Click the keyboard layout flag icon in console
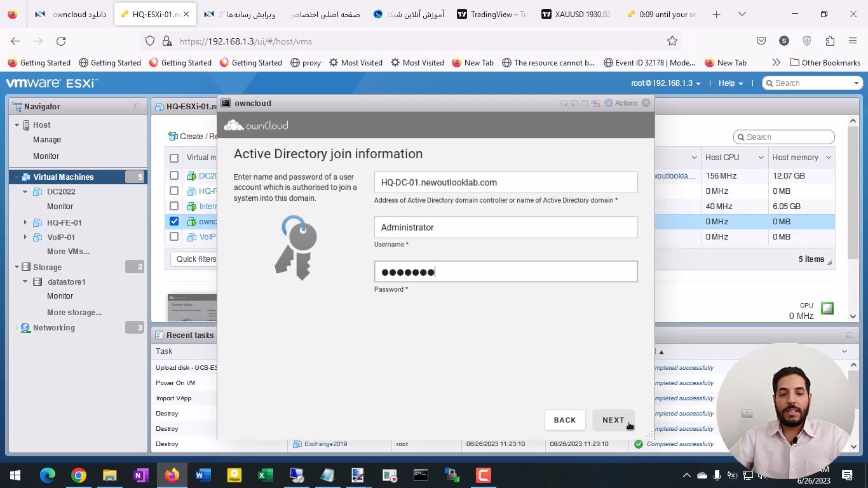This screenshot has height=488, width=868. (x=595, y=103)
